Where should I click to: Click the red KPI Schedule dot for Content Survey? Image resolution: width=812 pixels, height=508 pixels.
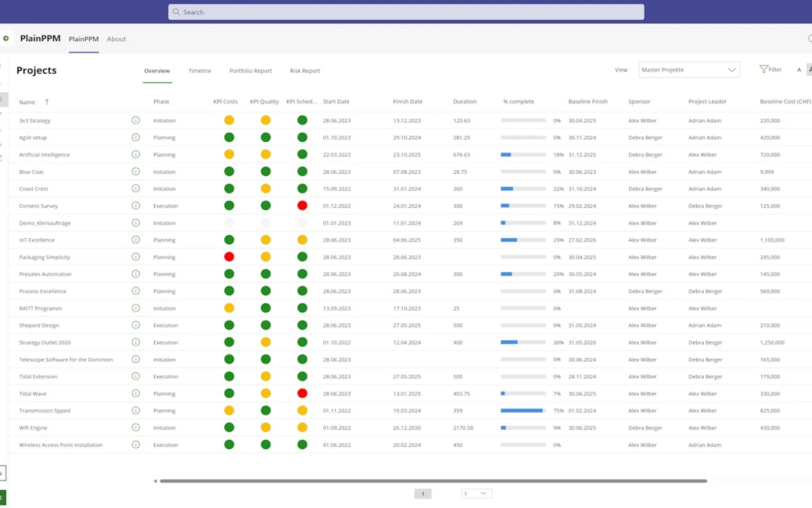tap(302, 206)
